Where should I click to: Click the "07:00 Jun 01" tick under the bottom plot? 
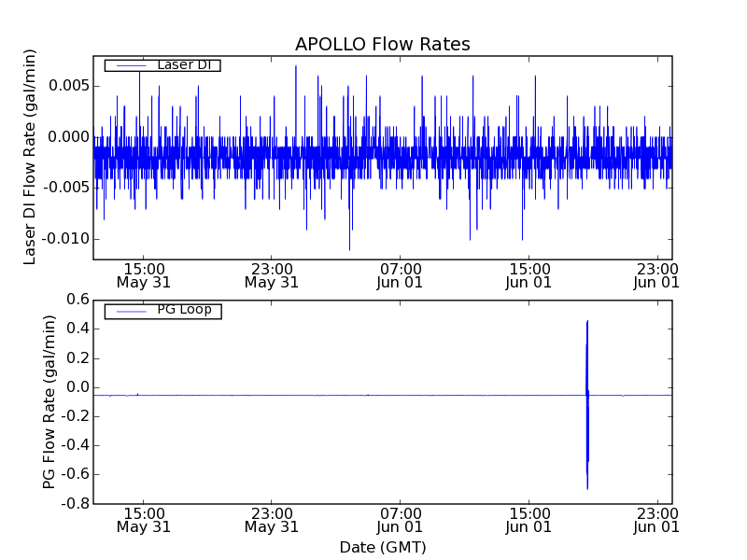pyautogui.click(x=400, y=520)
